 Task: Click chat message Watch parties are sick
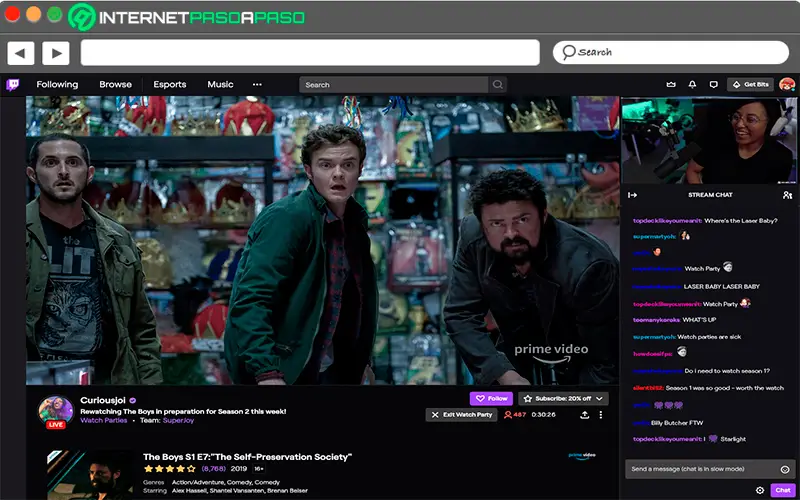click(709, 337)
